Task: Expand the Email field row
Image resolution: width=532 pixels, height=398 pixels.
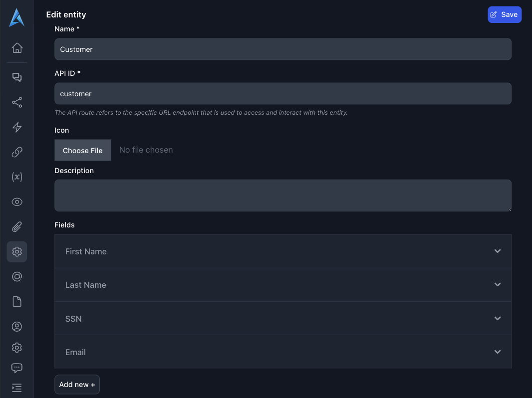Action: [282, 352]
